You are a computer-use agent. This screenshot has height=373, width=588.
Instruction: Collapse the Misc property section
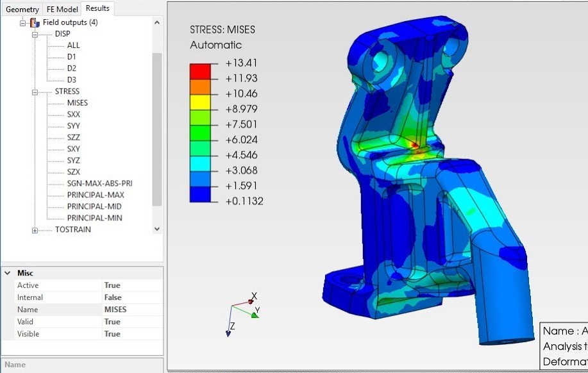[x=6, y=272]
